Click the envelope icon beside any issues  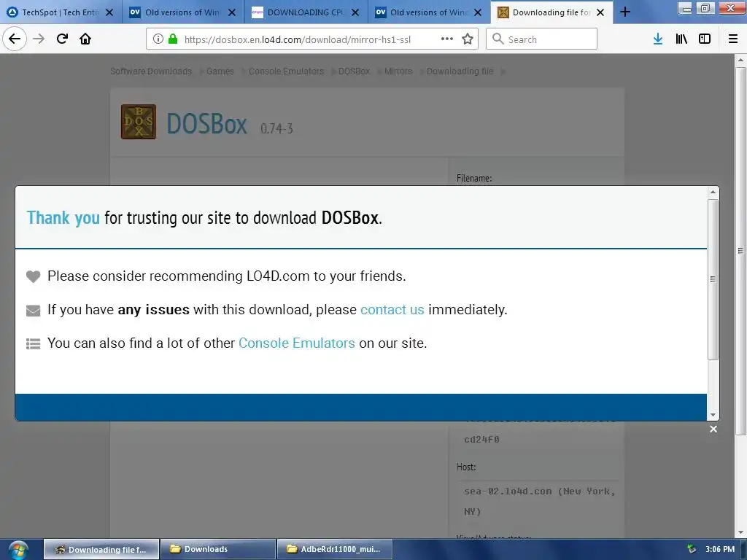pyautogui.click(x=33, y=311)
